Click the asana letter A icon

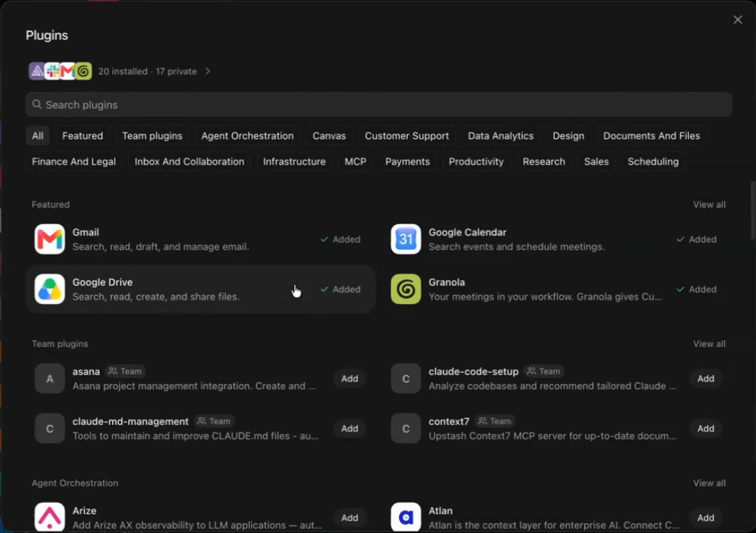(49, 378)
